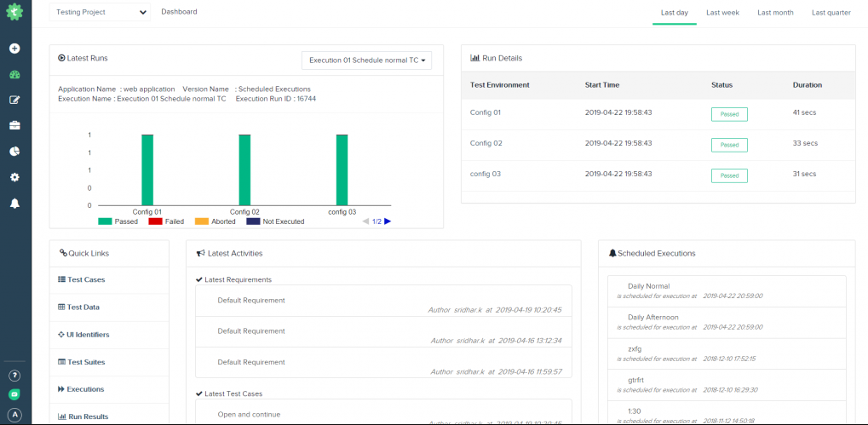Toggle the Failed red legend swatch

[155, 221]
